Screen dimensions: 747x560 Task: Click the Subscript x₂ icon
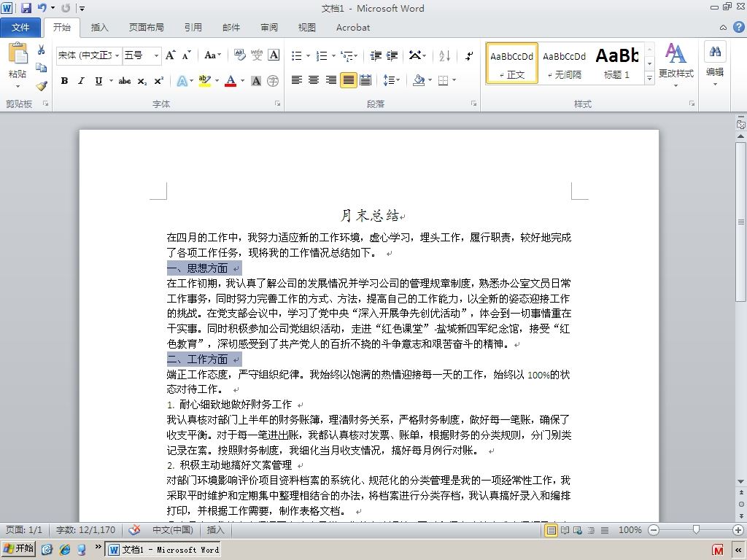pyautogui.click(x=142, y=81)
